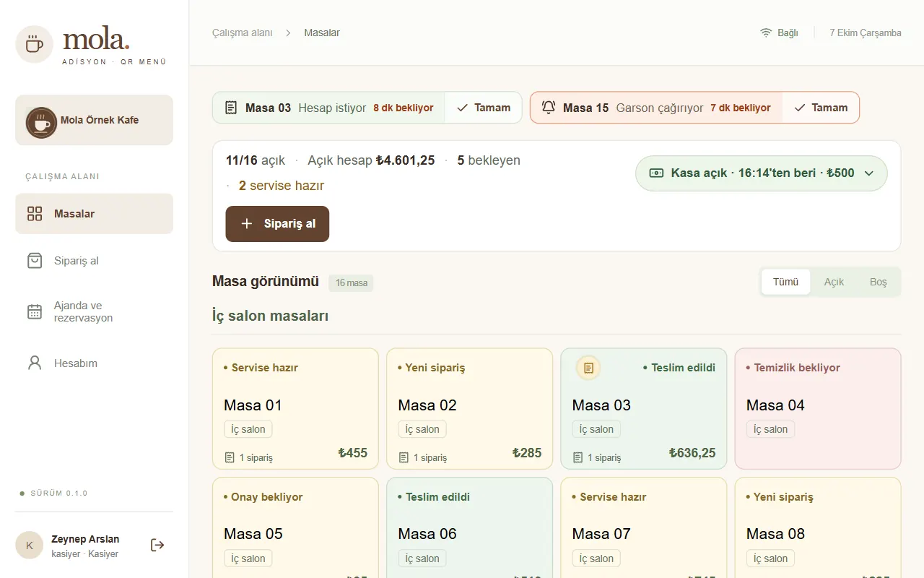Click the round bill badge on Masa 03 card
Viewport: 924px width, 578px height.
(x=588, y=368)
